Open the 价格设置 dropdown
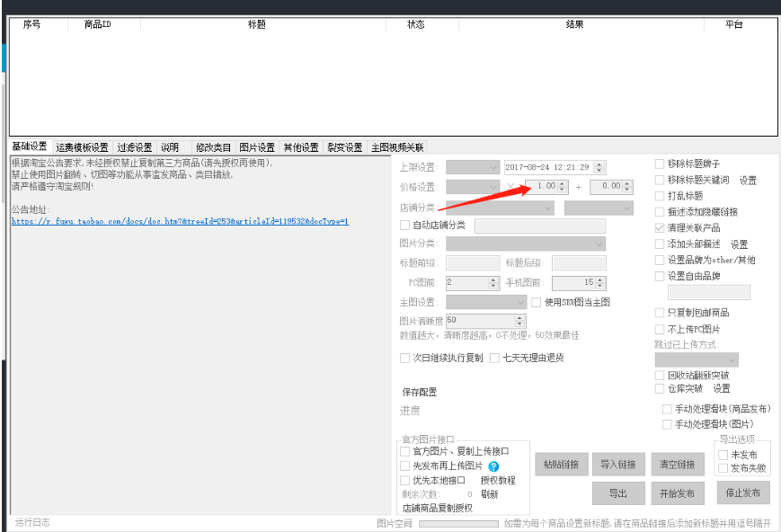Viewport: 781px width, 532px height. point(473,187)
